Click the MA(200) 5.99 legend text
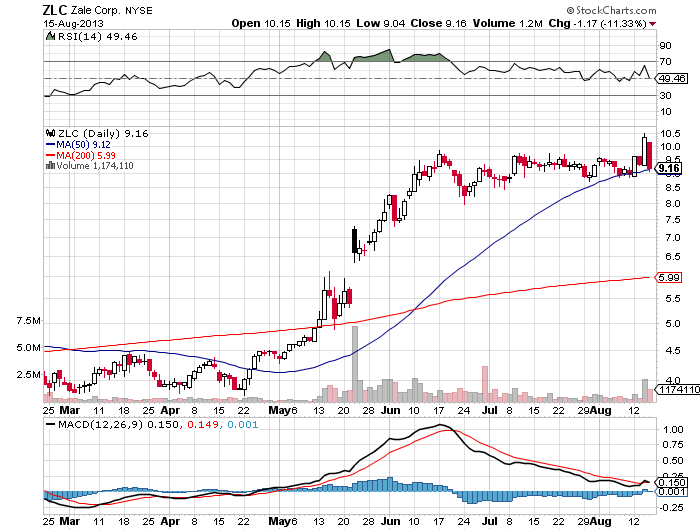This screenshot has height=530, width=700. coord(86,156)
